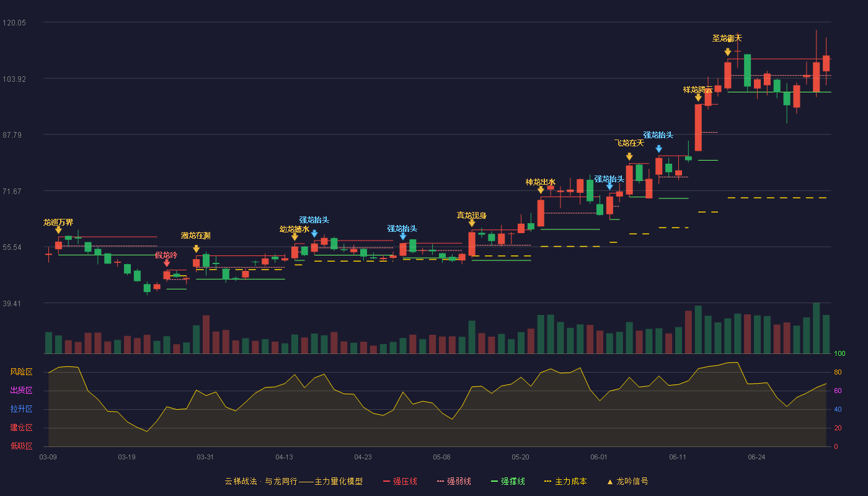
Task: Click the 71.67 price axis label
Action: pyautogui.click(x=12, y=192)
